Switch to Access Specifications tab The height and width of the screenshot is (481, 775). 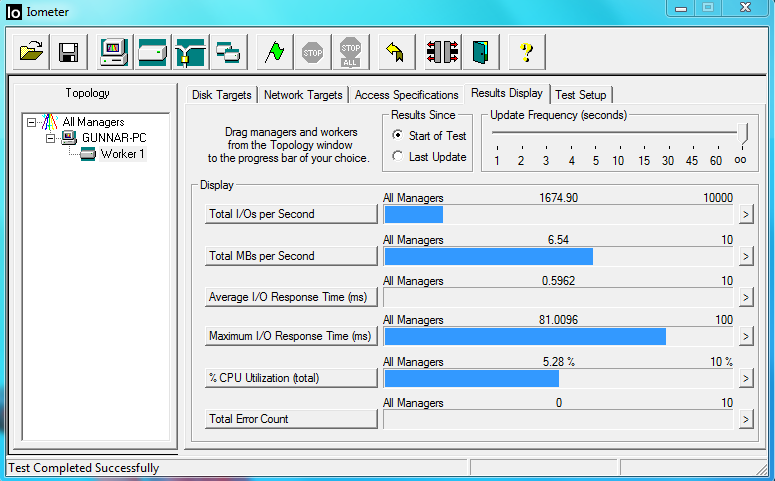pos(406,95)
